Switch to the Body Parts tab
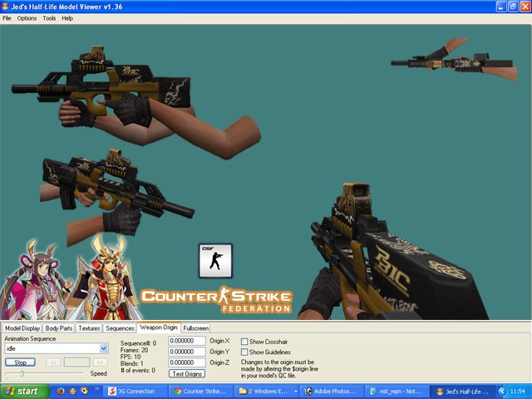This screenshot has width=532, height=399. pos(59,328)
